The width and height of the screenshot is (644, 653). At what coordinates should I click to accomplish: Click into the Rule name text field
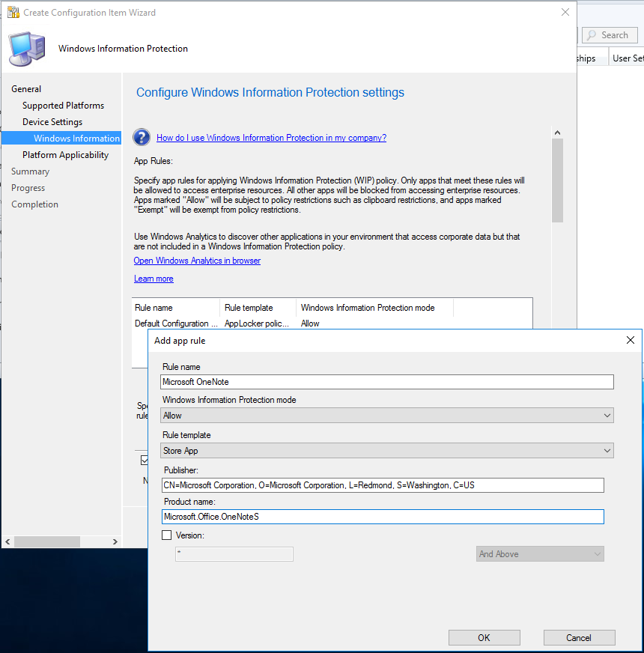[387, 382]
